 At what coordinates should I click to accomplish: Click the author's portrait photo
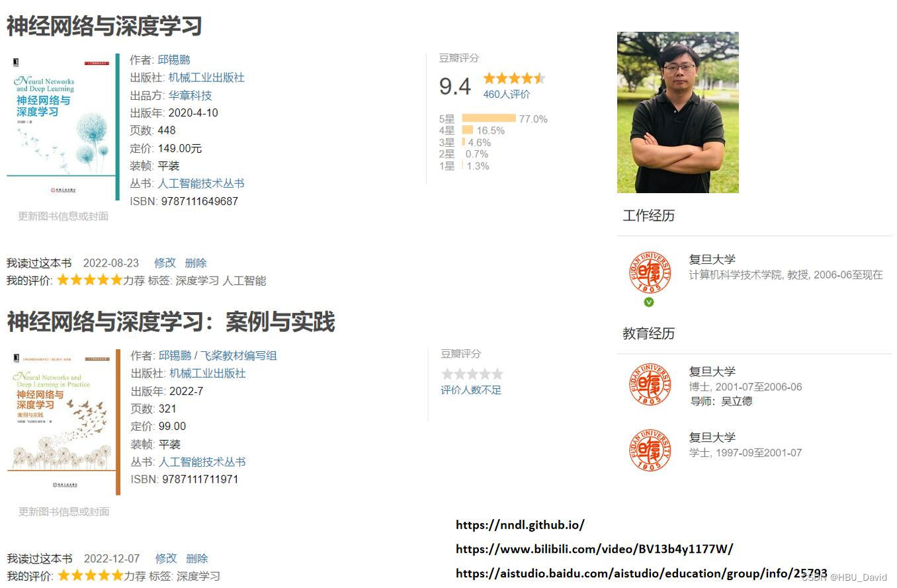point(677,112)
